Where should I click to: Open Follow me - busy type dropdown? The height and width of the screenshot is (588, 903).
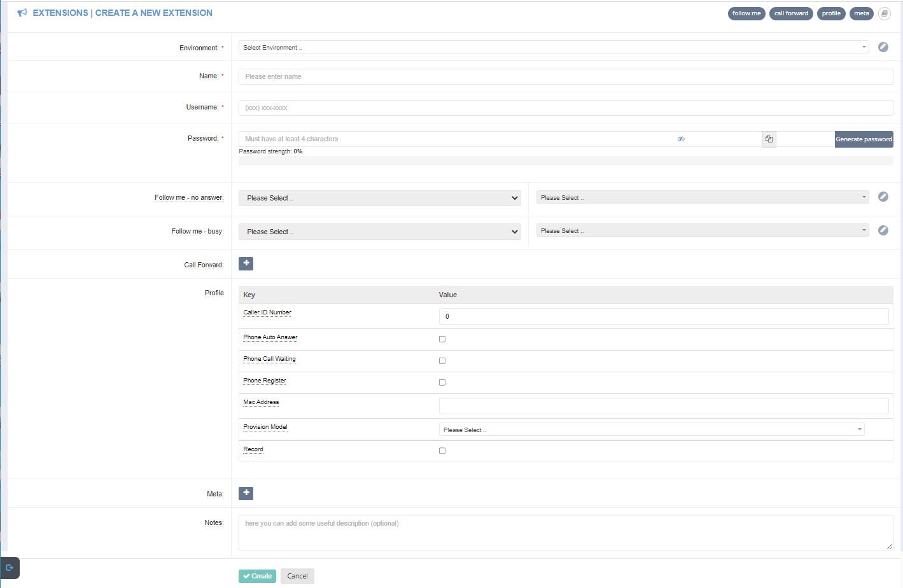point(380,232)
